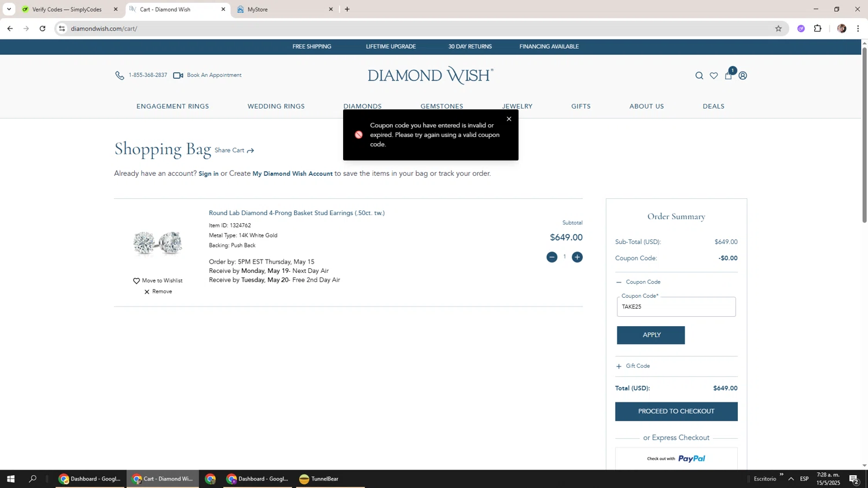Open Windows taskbar search

coord(33,479)
